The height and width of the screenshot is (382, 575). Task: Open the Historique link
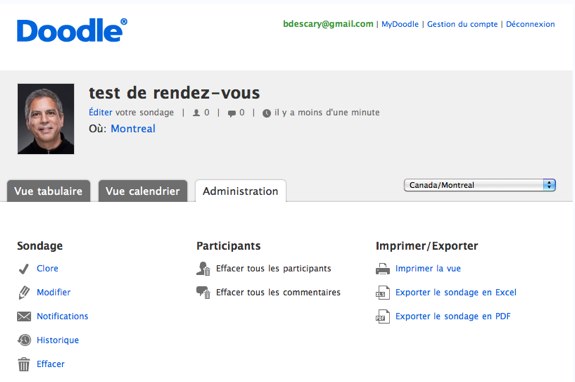(58, 340)
